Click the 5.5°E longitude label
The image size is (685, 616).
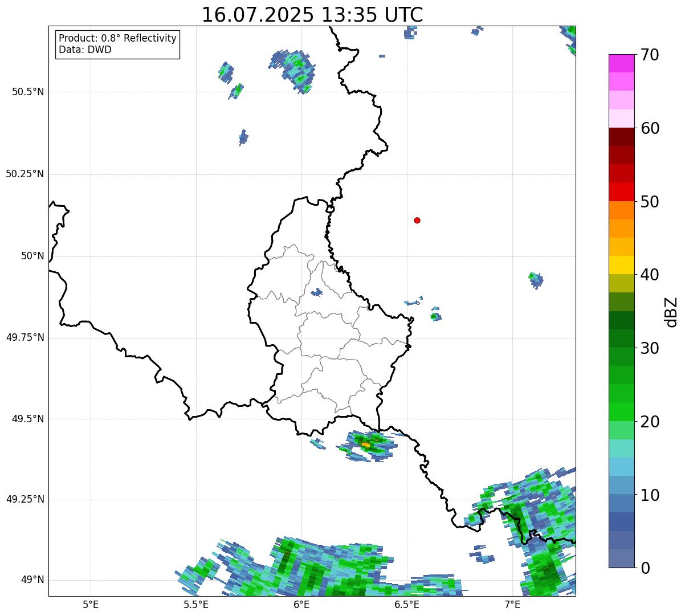coord(196,605)
